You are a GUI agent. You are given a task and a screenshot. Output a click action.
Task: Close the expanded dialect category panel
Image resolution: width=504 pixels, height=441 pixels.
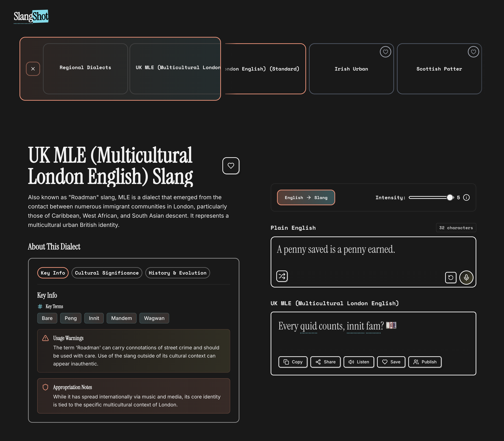[x=33, y=69]
